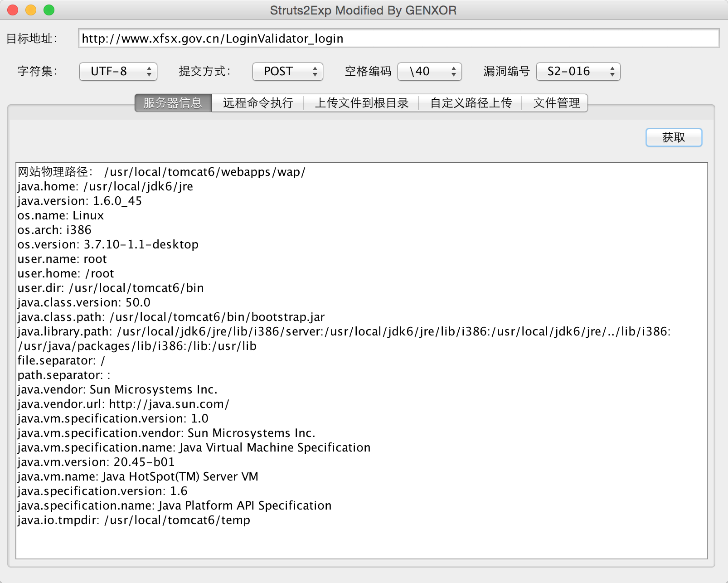Click the 'user.dir: /usr/local/tomcat6/bin' line
The height and width of the screenshot is (583, 728).
111,288
